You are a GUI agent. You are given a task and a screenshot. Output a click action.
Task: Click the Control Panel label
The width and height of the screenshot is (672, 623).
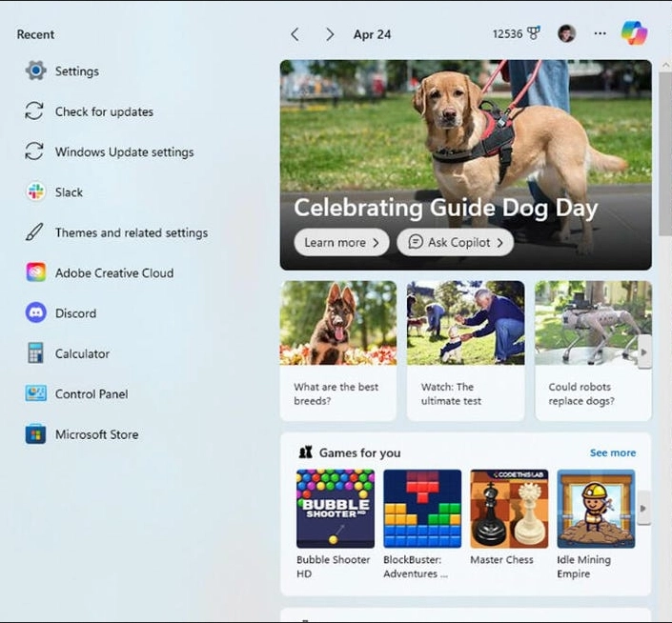tap(92, 394)
